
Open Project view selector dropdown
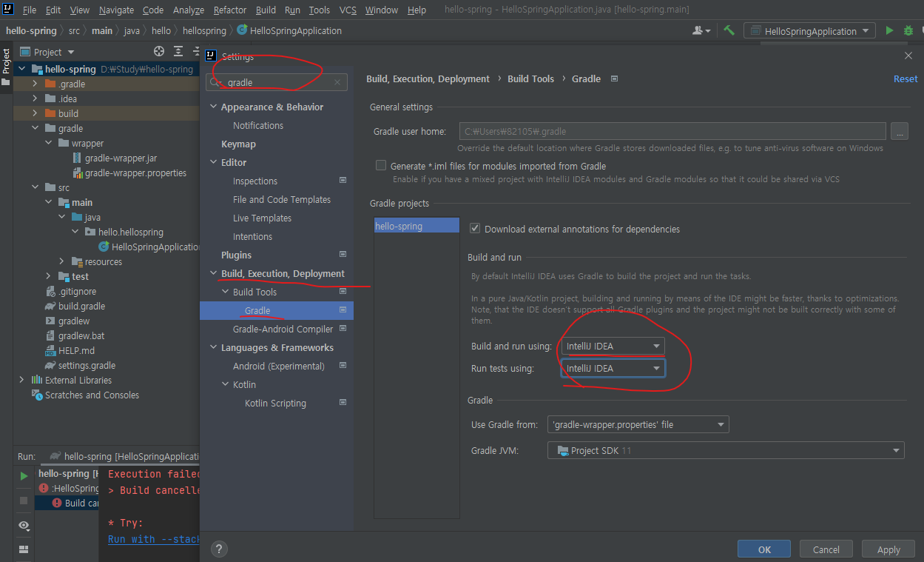[x=47, y=52]
